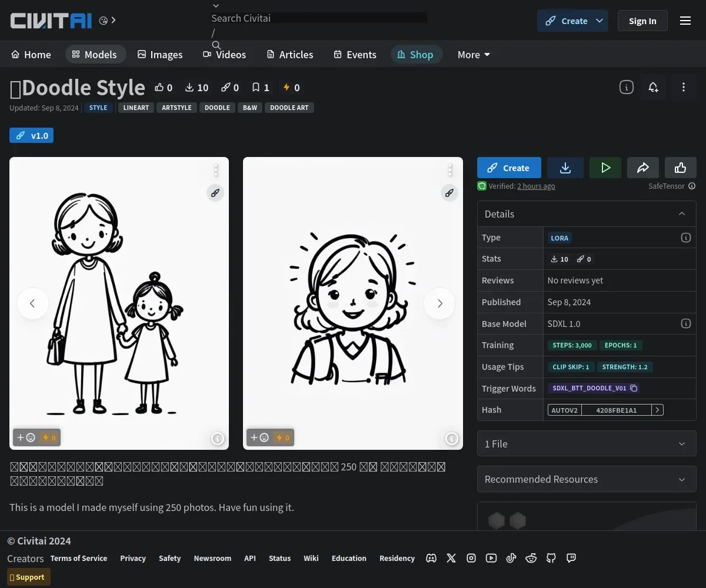Open smiling girl doodle image
The image size is (706, 588).
(353, 303)
